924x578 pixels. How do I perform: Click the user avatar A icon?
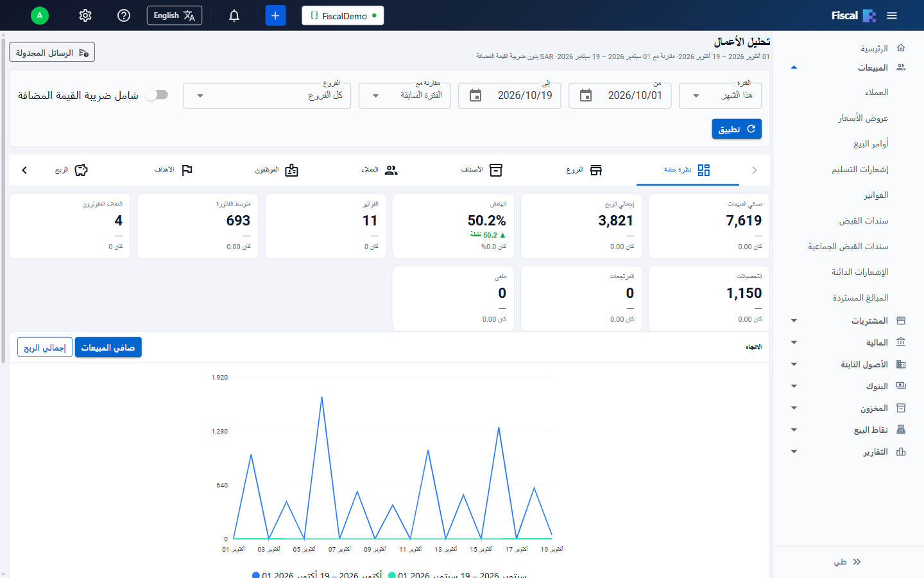[x=40, y=15]
